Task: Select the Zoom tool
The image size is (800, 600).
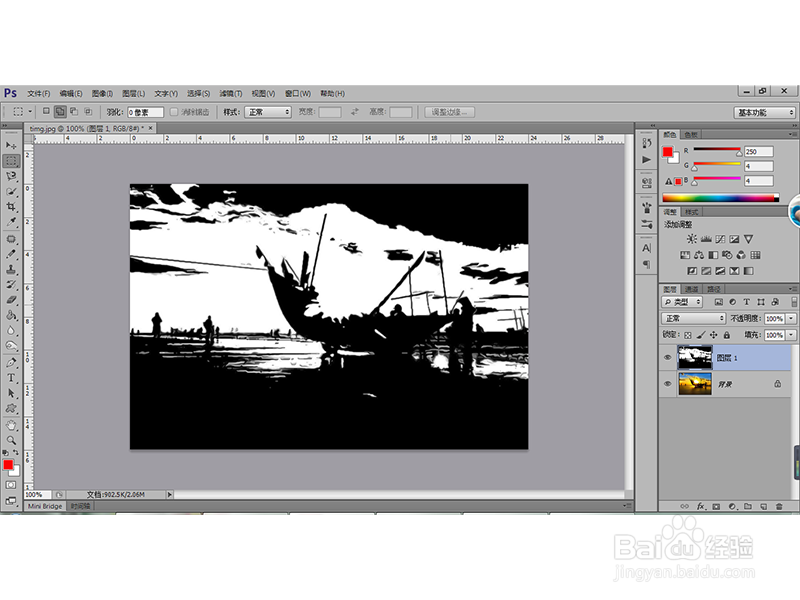Action: 11,440
